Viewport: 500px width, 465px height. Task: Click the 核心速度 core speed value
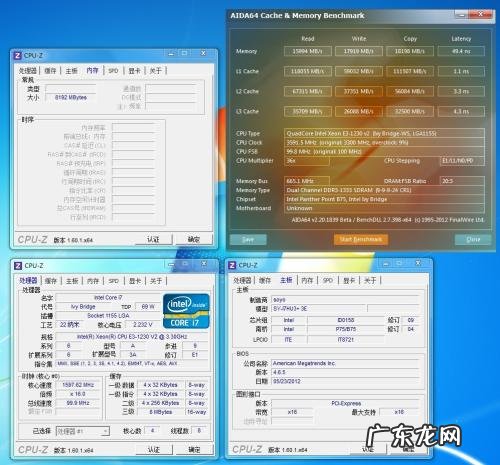78,385
